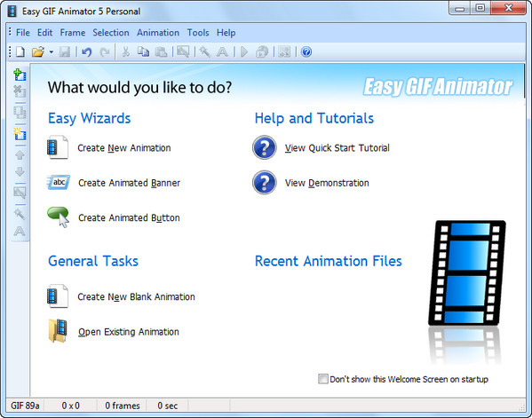Open the Edit menu
The image size is (532, 418).
click(x=44, y=33)
